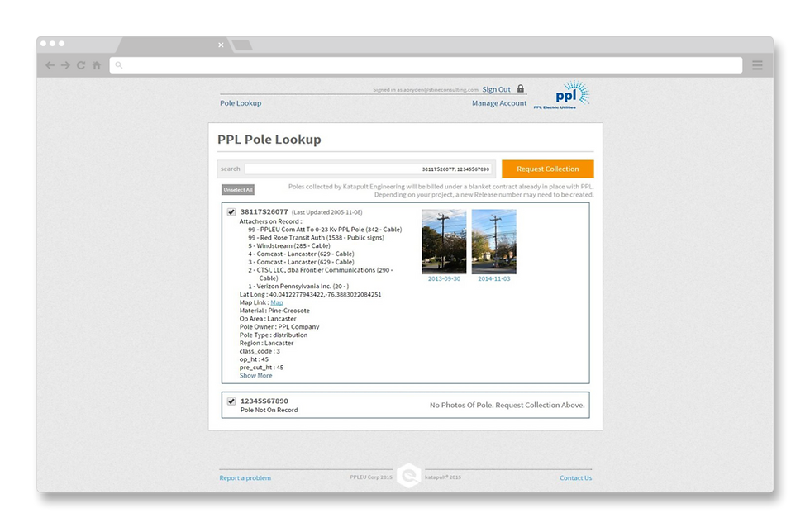Click the magnifier icon in address bar

coord(119,65)
